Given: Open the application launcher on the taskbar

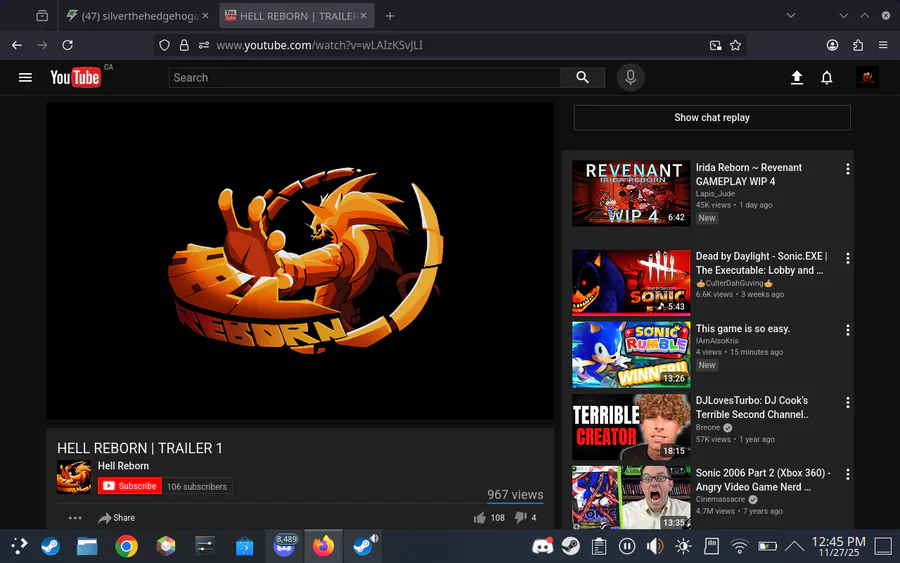Looking at the screenshot, I should (x=19, y=546).
